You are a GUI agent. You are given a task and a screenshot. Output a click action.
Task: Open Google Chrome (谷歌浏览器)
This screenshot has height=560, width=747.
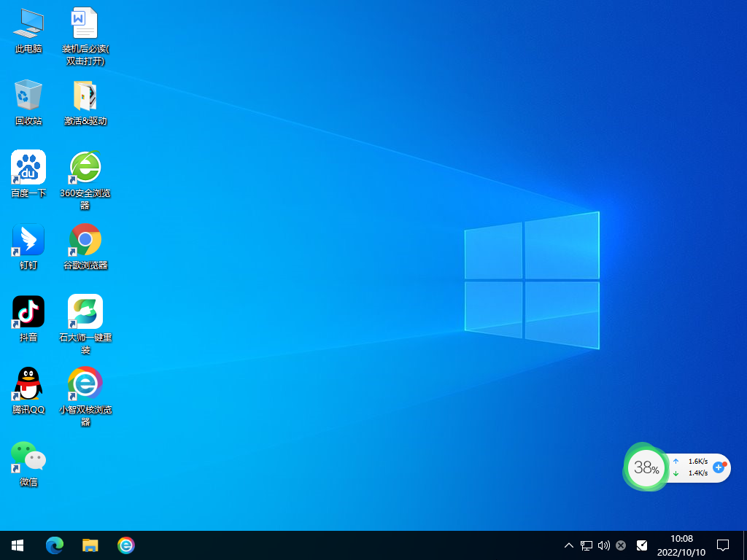point(85,241)
